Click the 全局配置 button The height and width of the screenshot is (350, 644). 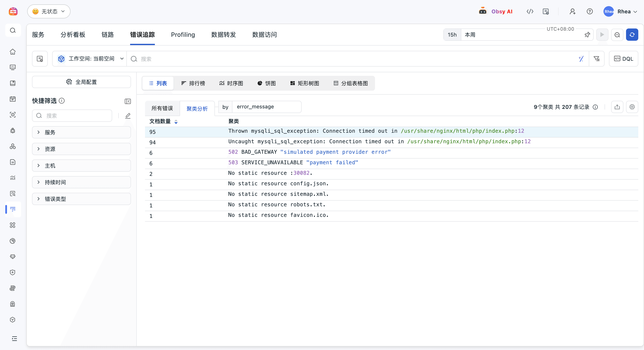pyautogui.click(x=81, y=82)
